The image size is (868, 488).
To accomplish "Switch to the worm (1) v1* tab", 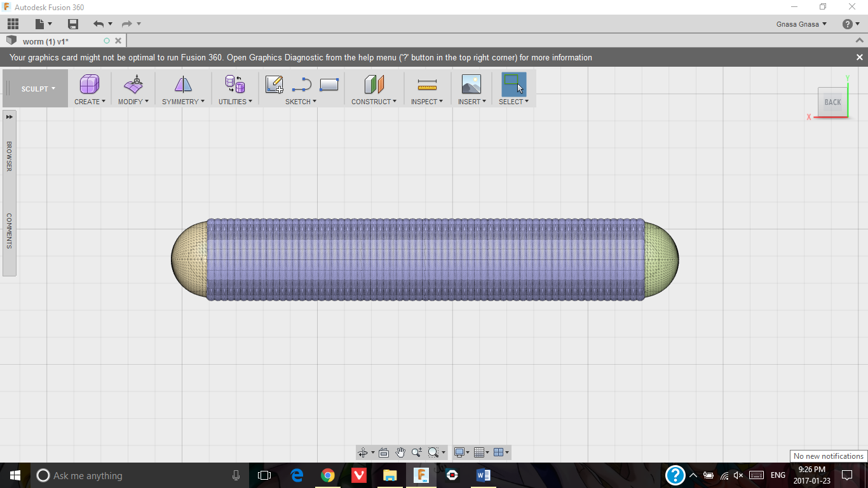I will [x=46, y=41].
